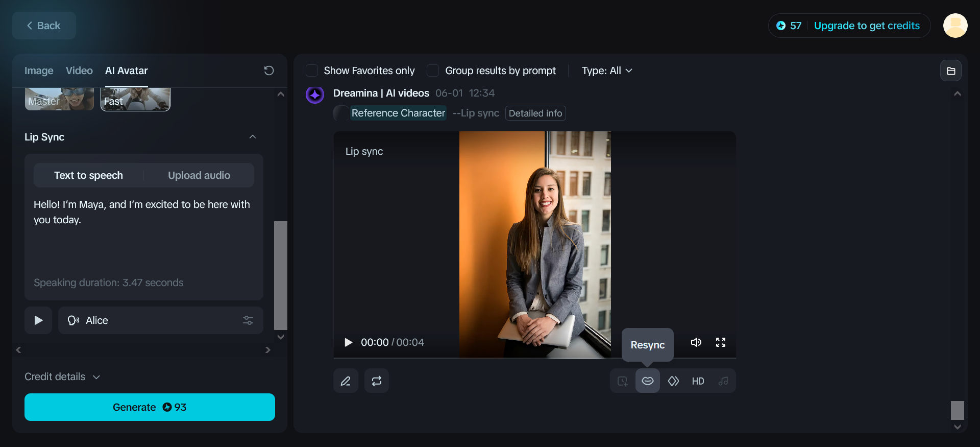The width and height of the screenshot is (980, 447).
Task: Select the Master model thumbnail
Action: tap(59, 99)
